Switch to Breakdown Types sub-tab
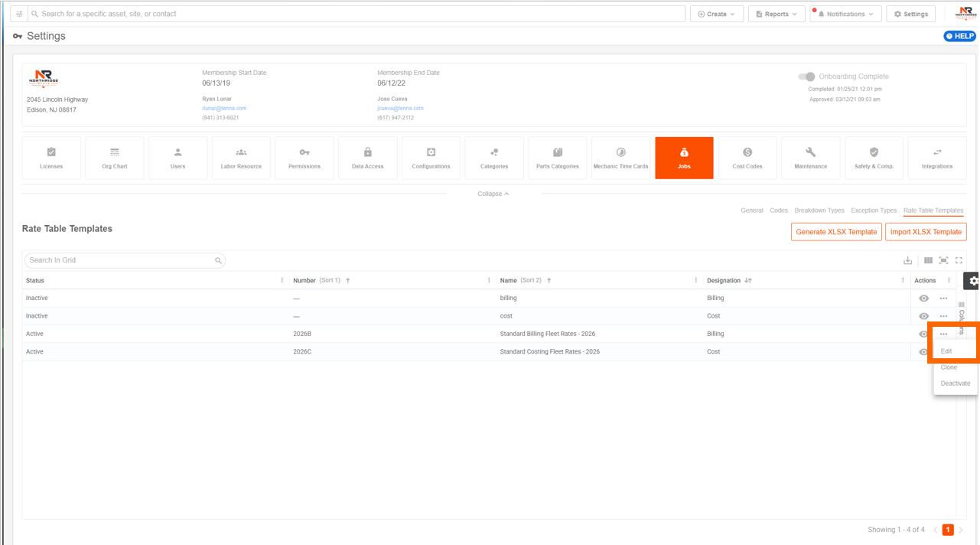This screenshot has width=980, height=545. tap(819, 210)
